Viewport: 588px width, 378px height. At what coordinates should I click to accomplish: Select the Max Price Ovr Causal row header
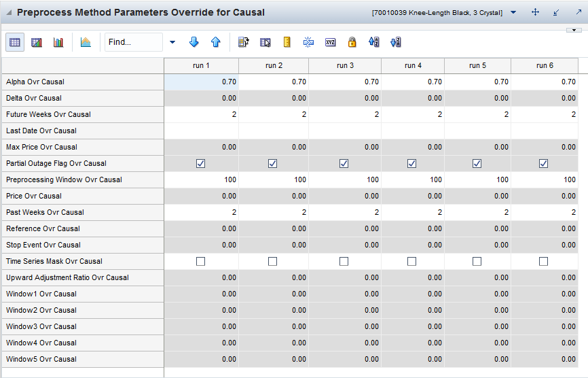coord(83,147)
